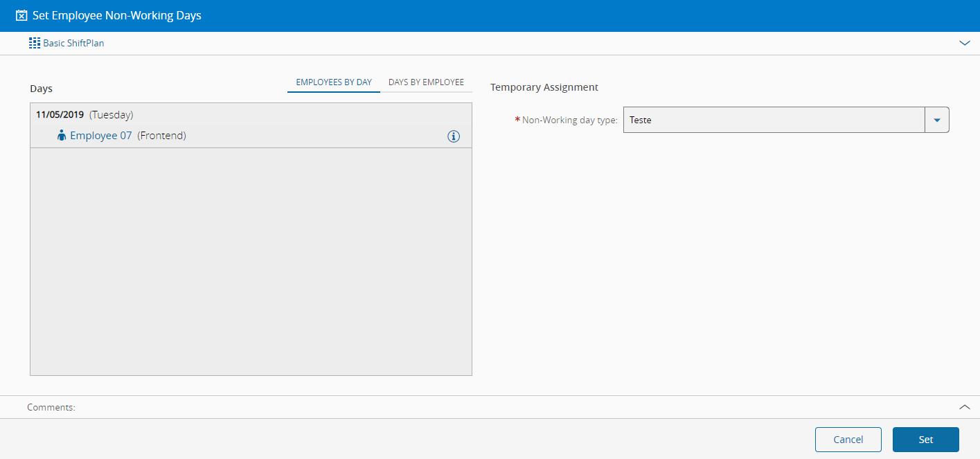Screen dimensions: 980x459
Task: Click the Basic ShiftPlan grid icon
Action: coord(35,43)
